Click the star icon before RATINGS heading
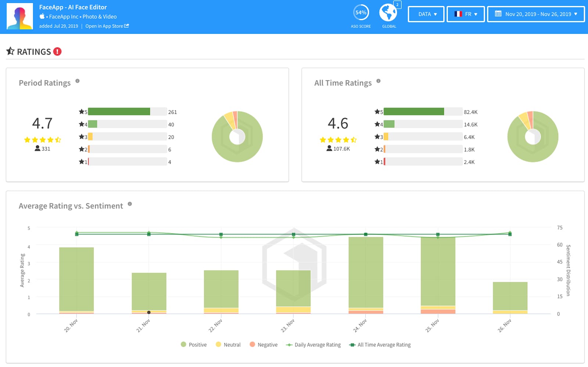Viewport: 588px width, 367px height. coord(10,51)
